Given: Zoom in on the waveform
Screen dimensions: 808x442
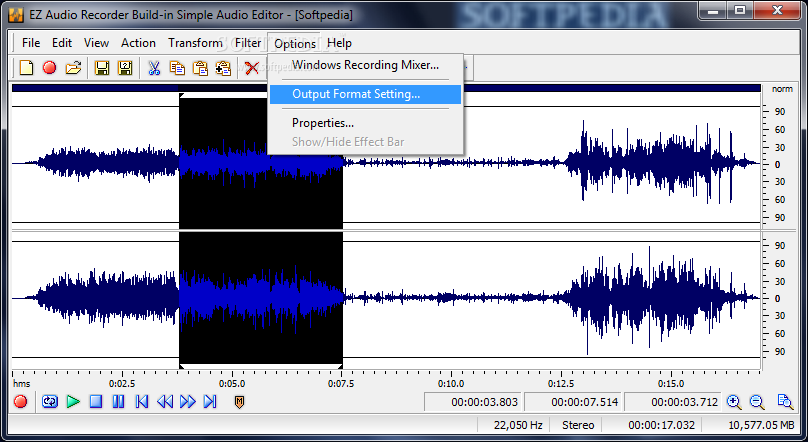Looking at the screenshot, I should 734,402.
